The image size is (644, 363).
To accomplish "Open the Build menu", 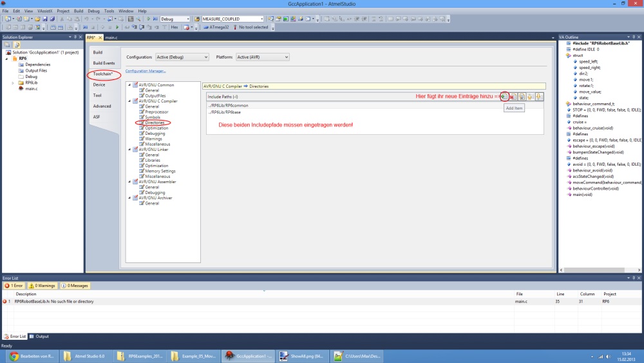I will point(79,11).
